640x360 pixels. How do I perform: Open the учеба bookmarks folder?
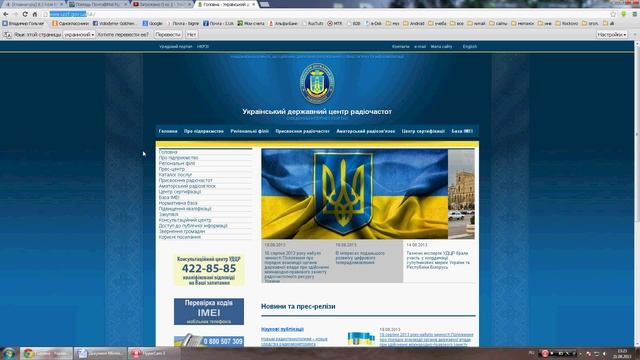point(437,24)
